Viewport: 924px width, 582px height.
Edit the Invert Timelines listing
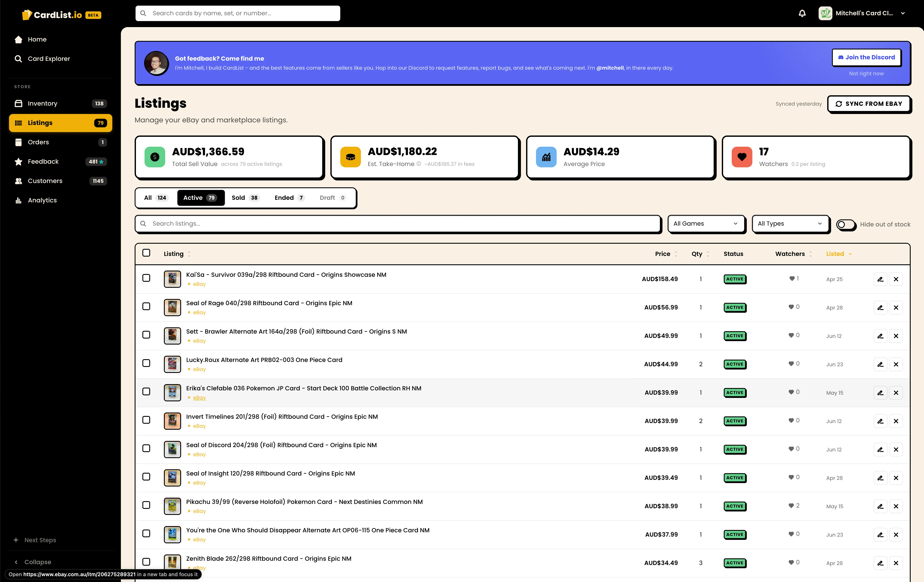(880, 421)
